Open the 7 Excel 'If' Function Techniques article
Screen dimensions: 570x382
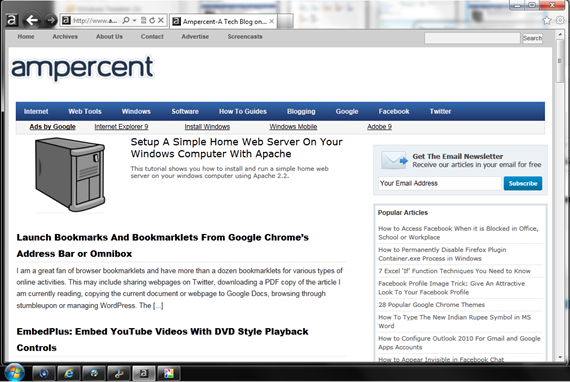[454, 271]
